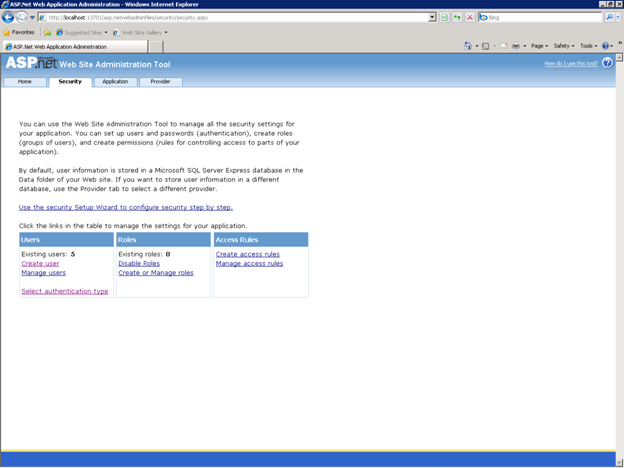Click the Disable Roles link
Viewport: 624px width, 468px height.
coord(139,263)
